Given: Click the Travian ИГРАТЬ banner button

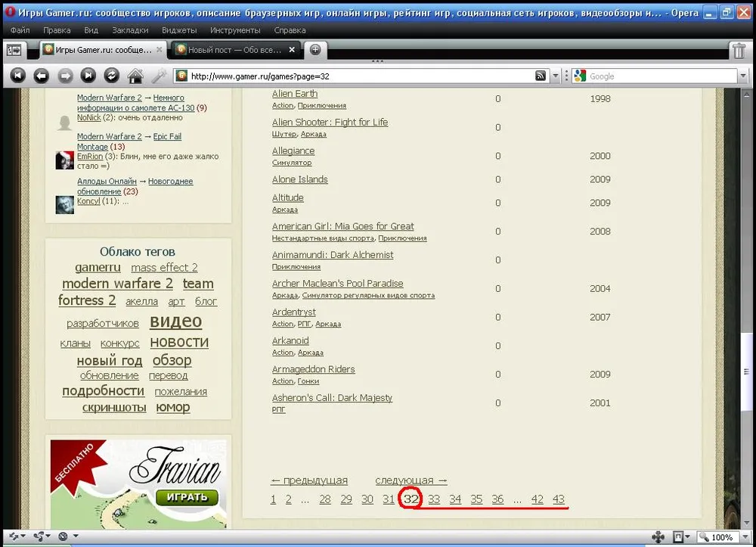Looking at the screenshot, I should 187,498.
